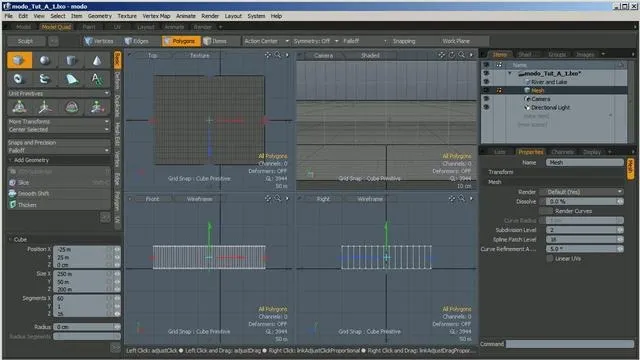Select the Tube primitive tool
Image resolution: width=640 pixels, height=360 pixels.
[45, 79]
